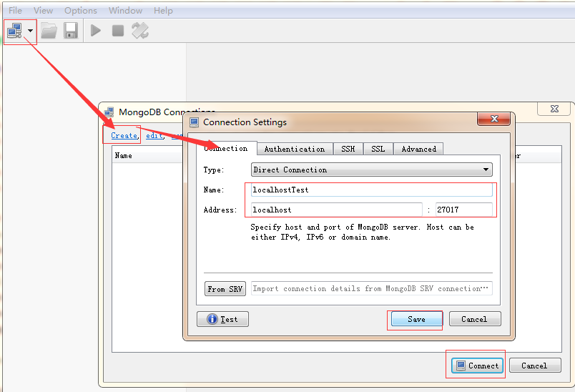
Task: Click the Test button
Action: 222,319
